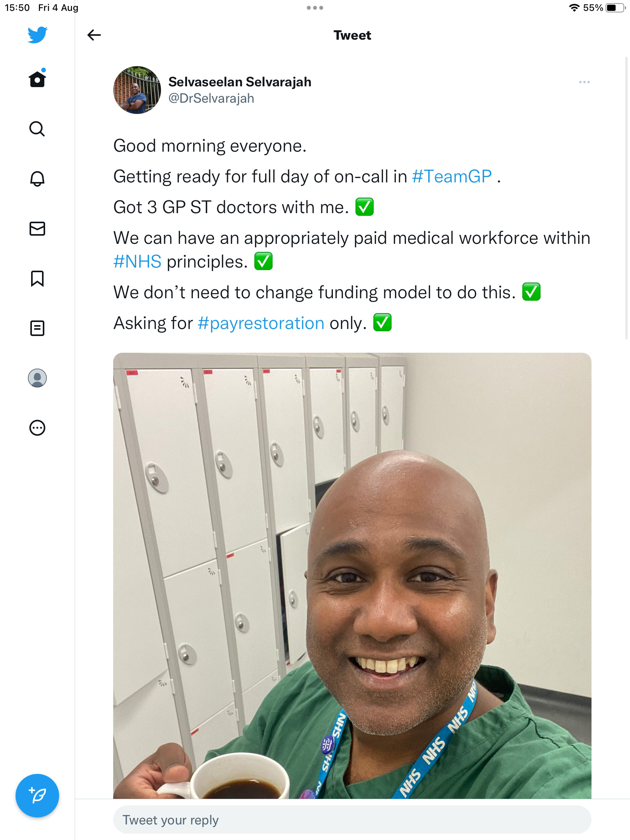
Task: Open the Search magnifier icon
Action: coord(37,129)
